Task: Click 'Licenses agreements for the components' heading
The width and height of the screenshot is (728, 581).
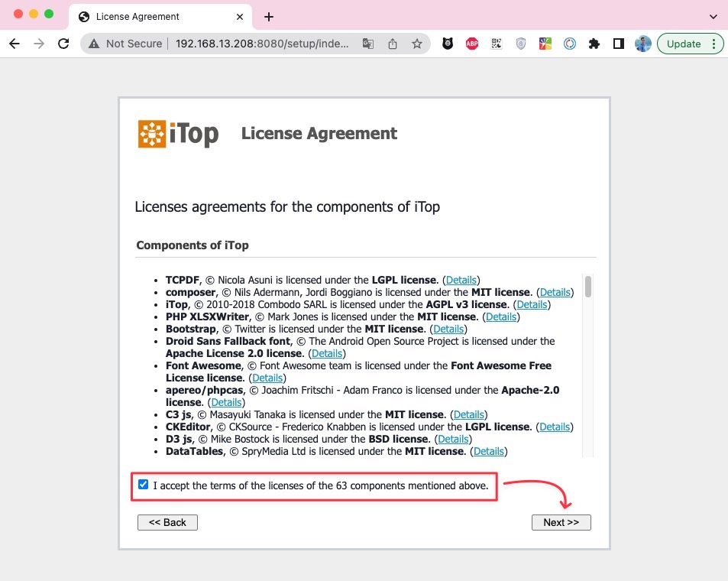Action: point(287,207)
